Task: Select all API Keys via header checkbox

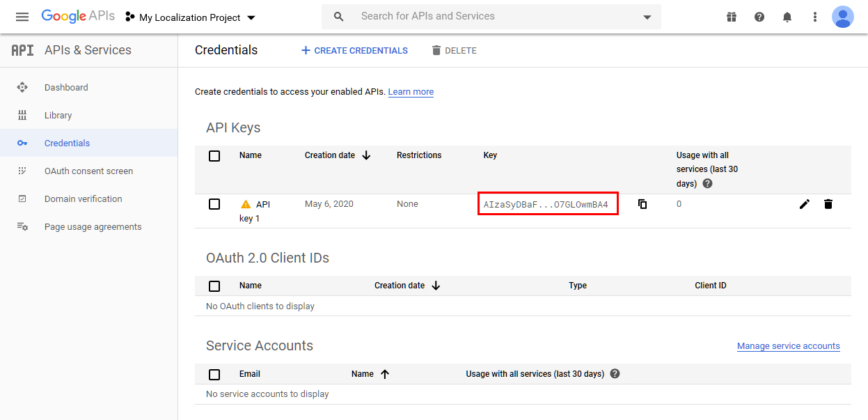Action: (214, 156)
